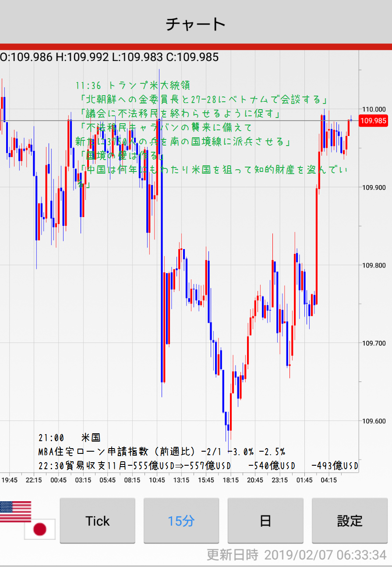Click the 109.600 price axis label

[x=374, y=421]
